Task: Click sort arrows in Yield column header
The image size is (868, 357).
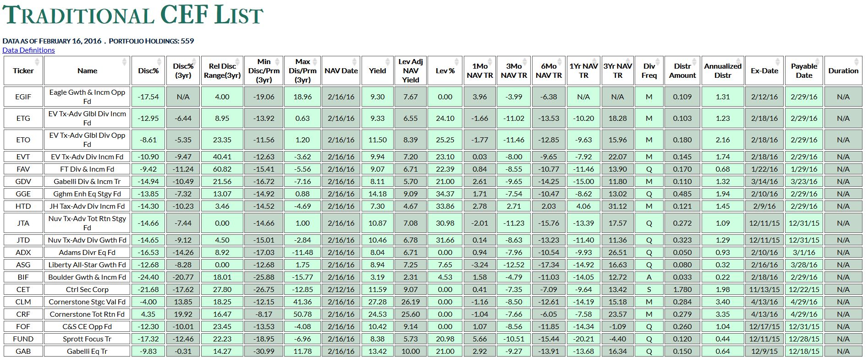Action: pyautogui.click(x=389, y=62)
